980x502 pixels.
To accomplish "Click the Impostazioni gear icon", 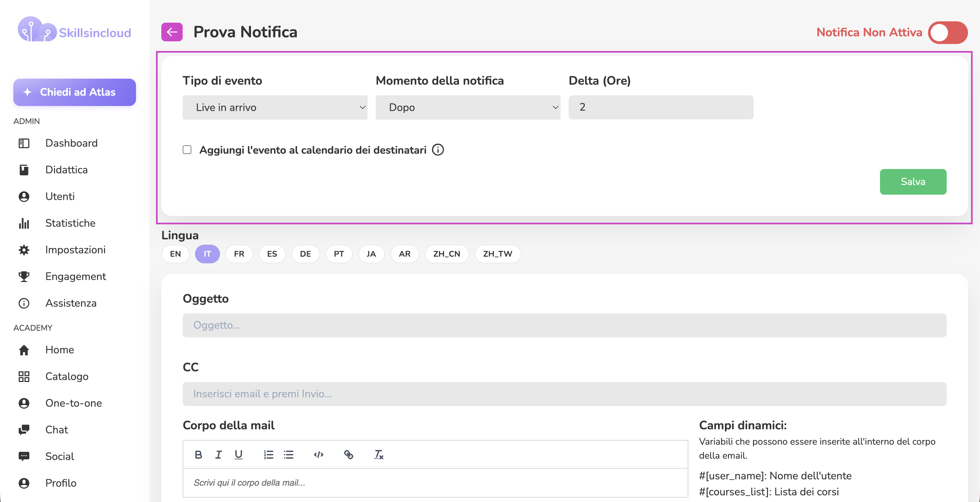I will 24,249.
